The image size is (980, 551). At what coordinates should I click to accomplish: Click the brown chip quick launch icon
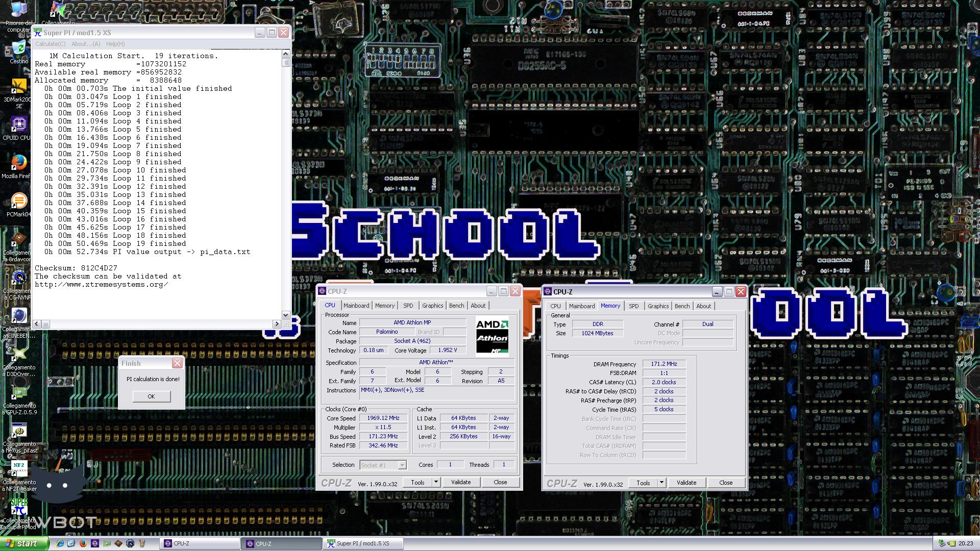pyautogui.click(x=118, y=543)
